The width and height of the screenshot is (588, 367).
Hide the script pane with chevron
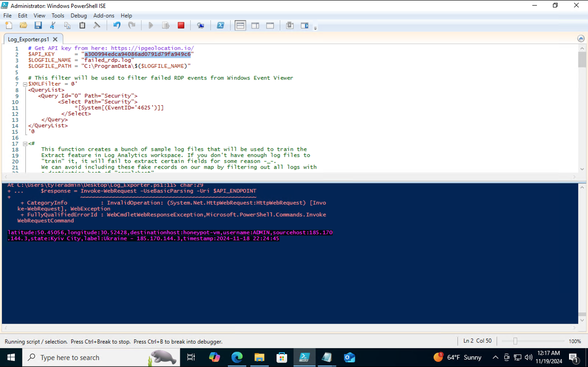[x=581, y=39]
